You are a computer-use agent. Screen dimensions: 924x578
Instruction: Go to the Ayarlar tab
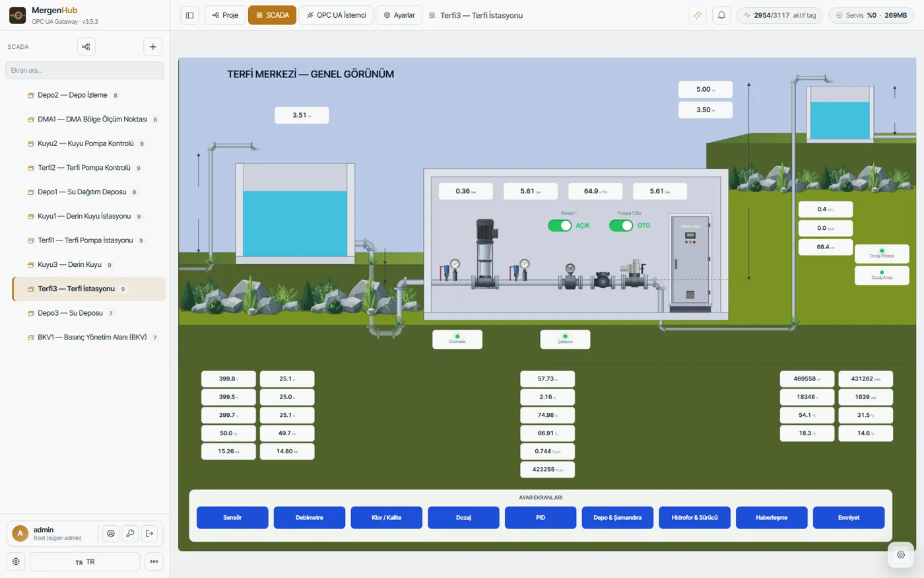[x=399, y=15]
